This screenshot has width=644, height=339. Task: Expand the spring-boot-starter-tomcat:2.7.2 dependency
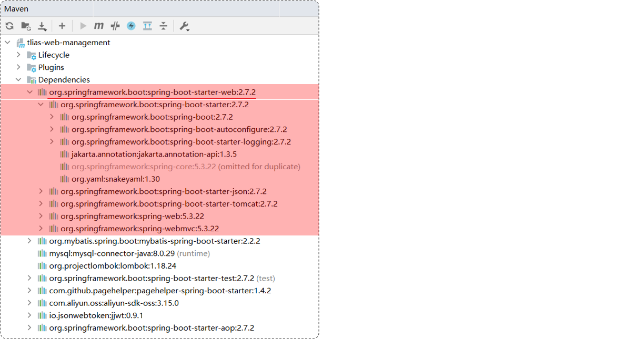pos(41,204)
